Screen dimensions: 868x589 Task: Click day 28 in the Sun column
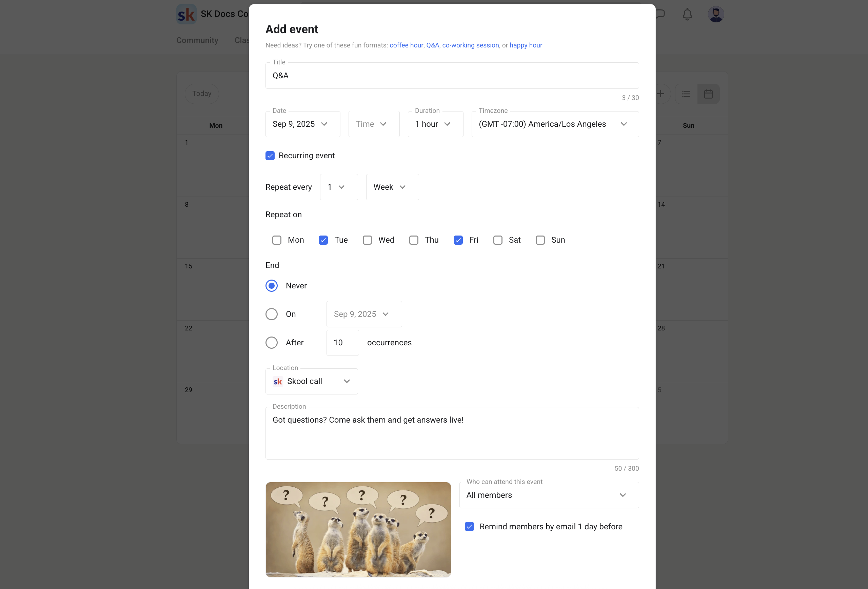tap(661, 328)
